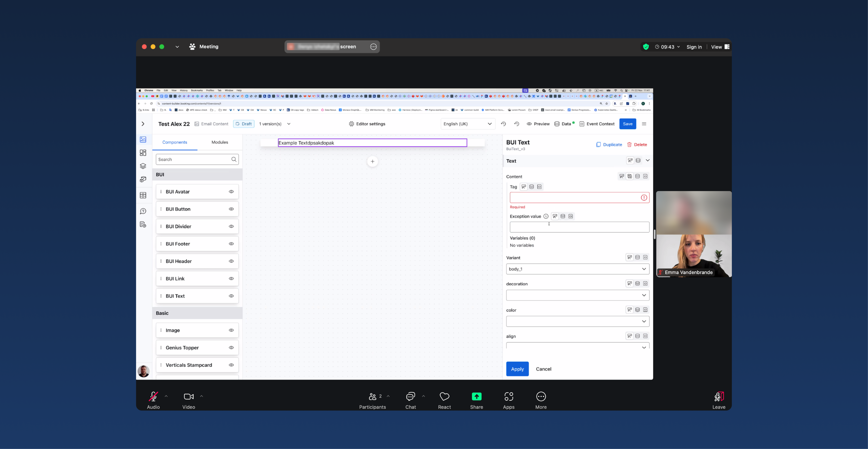Image resolution: width=868 pixels, height=449 pixels.
Task: Click the search magnifier icon in Components
Action: pyautogui.click(x=234, y=159)
